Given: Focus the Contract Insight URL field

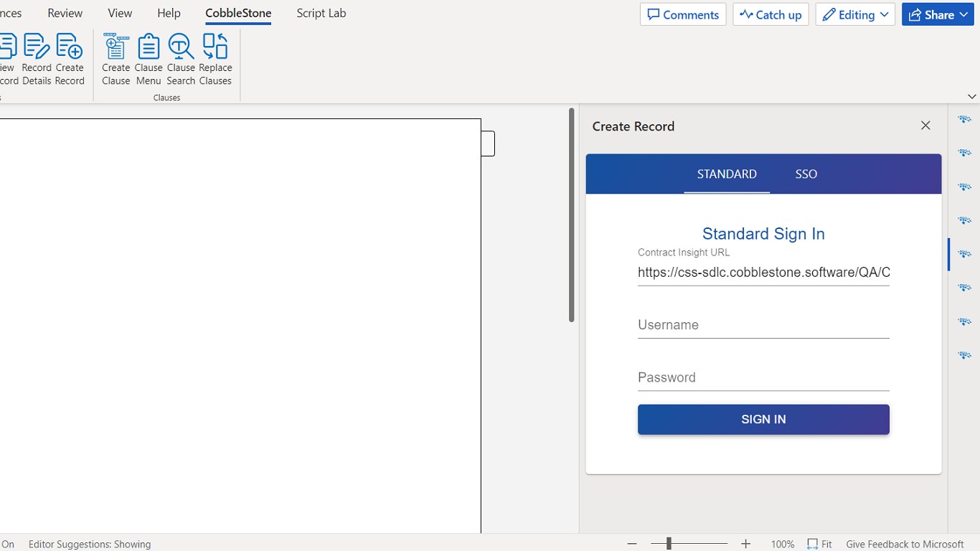Looking at the screenshot, I should pos(763,272).
